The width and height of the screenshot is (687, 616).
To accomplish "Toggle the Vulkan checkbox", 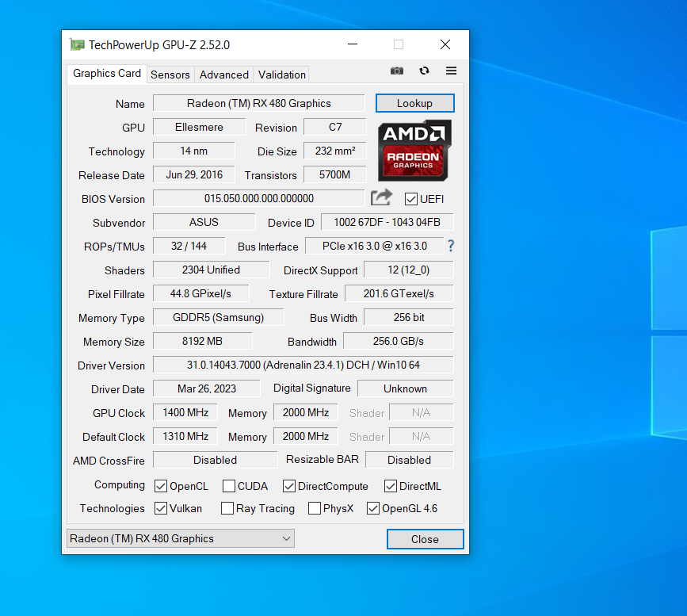I will tap(161, 508).
